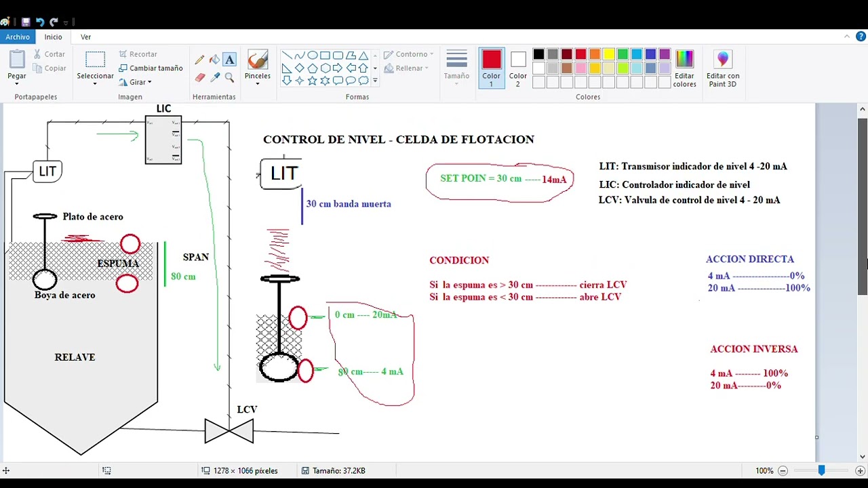Select the Eraser tool
The image size is (868, 488).
point(199,78)
